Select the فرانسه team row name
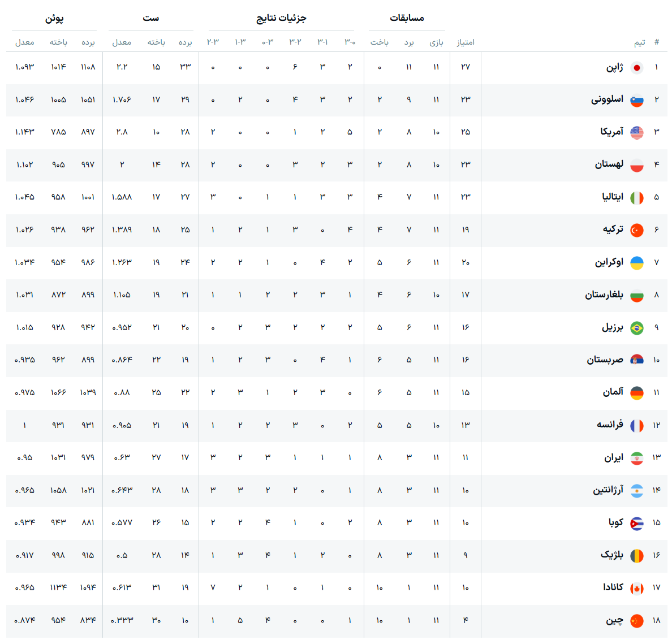 coord(610,425)
